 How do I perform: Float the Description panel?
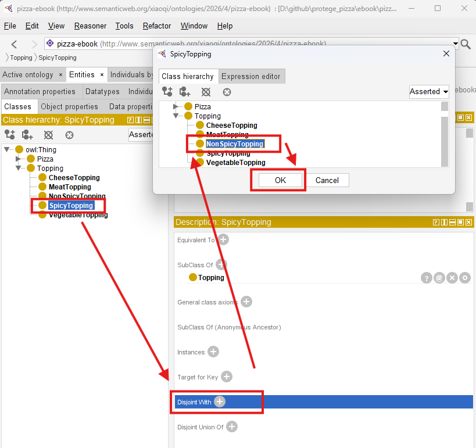(460, 222)
